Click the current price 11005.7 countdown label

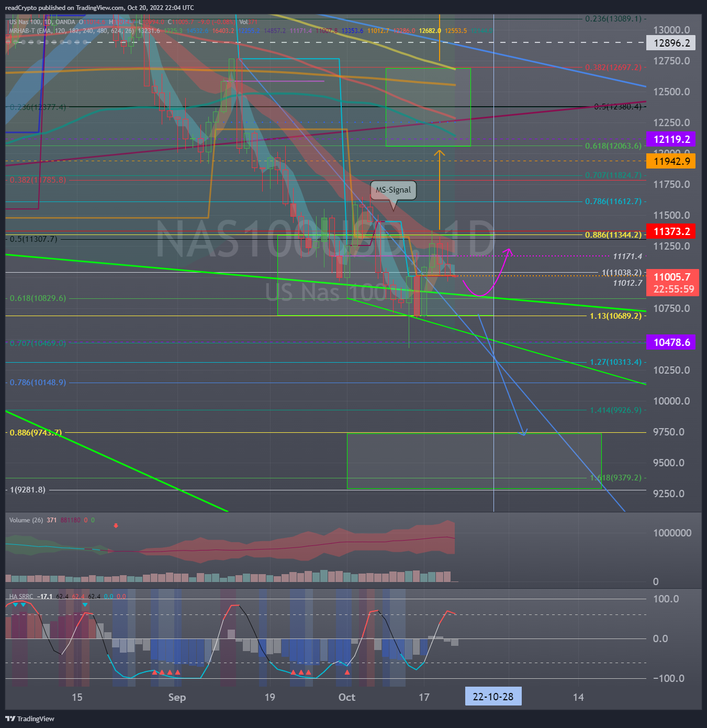(672, 283)
